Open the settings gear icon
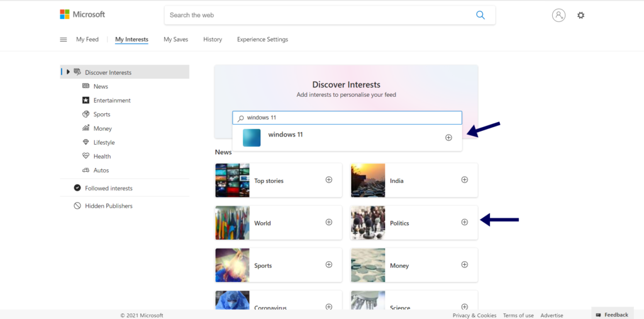The width and height of the screenshot is (644, 319). (x=580, y=15)
